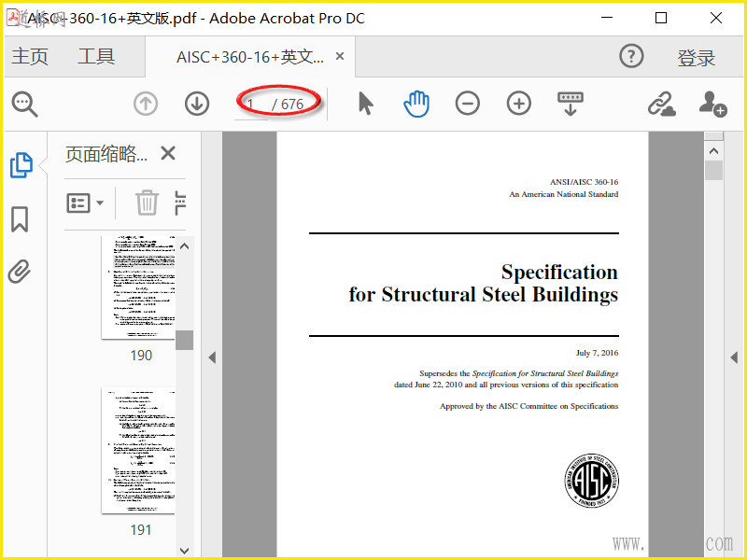Click the '/ 676' total pages text

288,104
